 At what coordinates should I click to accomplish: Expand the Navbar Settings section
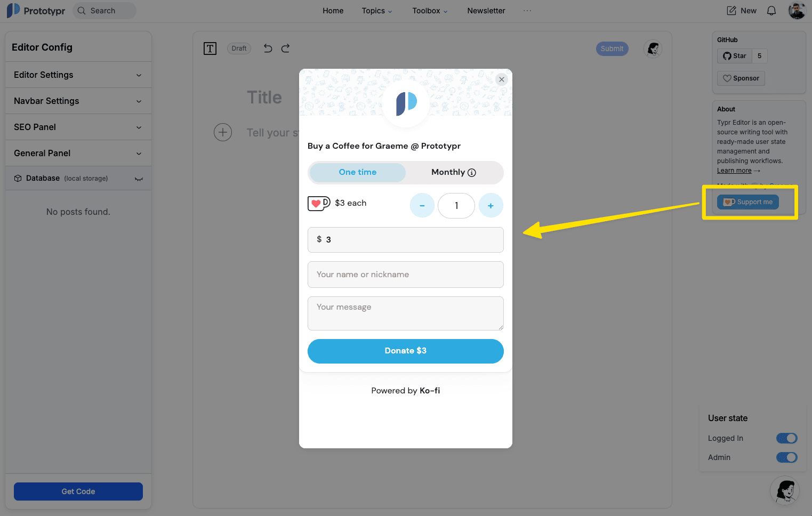click(x=78, y=101)
